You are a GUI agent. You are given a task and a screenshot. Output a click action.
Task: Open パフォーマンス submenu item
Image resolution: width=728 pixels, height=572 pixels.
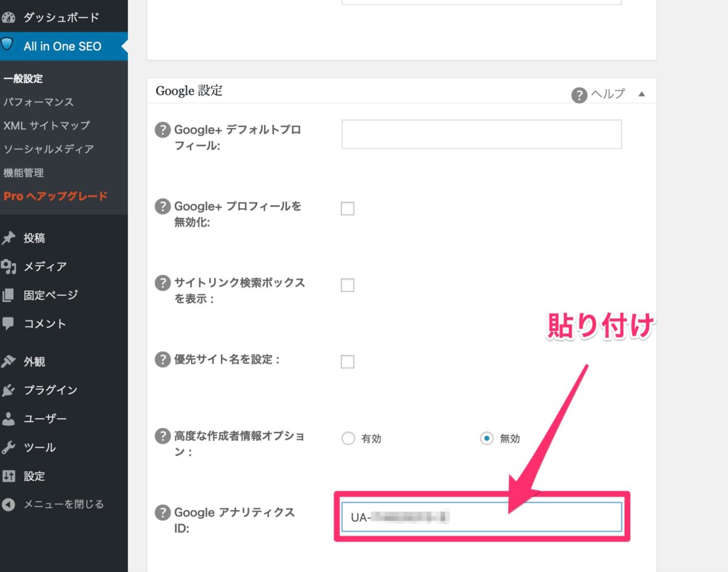(39, 102)
